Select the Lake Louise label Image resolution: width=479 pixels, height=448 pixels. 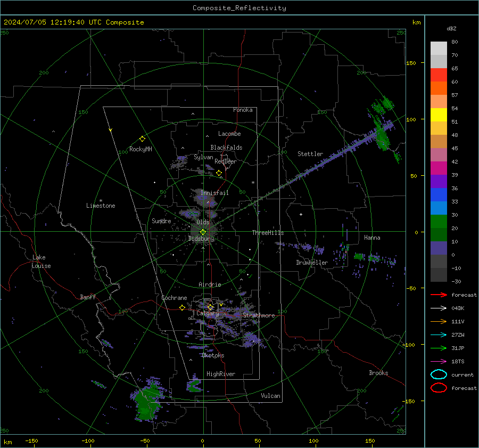(41, 262)
